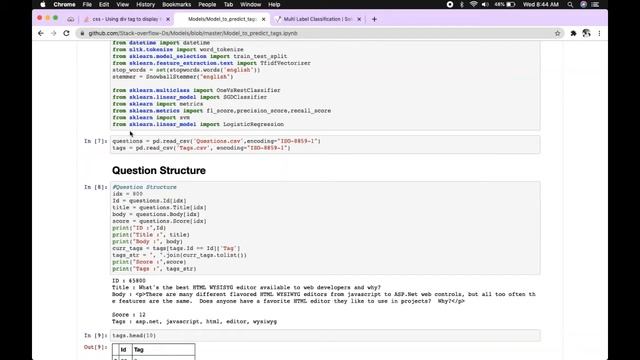Close the 'css - Using div tag' tab
The height and width of the screenshot is (360, 640).
click(x=168, y=19)
